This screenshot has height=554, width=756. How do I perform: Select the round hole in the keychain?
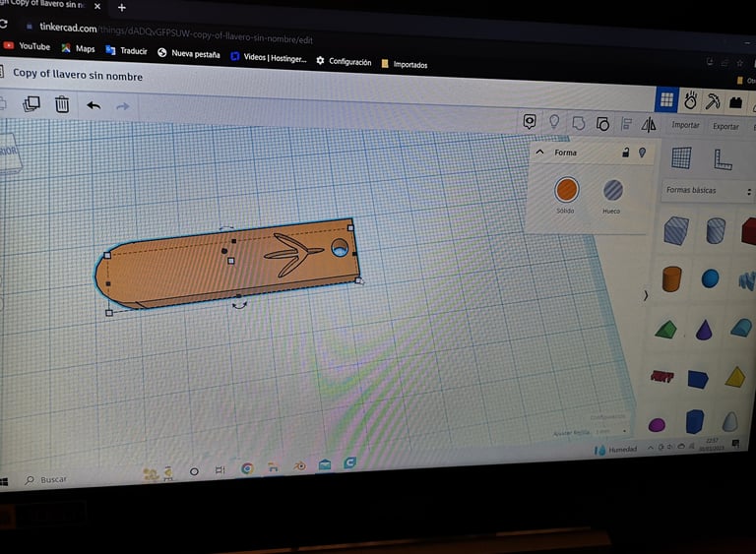pyautogui.click(x=340, y=248)
